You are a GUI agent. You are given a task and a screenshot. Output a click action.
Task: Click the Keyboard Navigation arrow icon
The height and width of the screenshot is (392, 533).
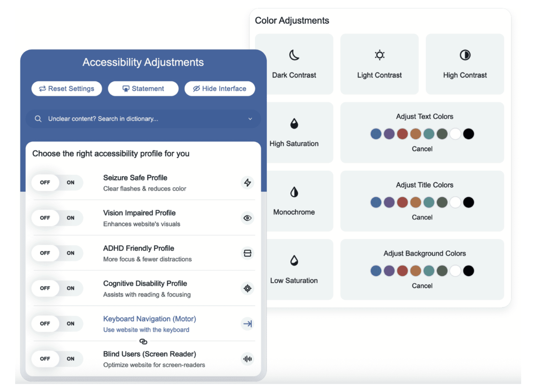[248, 324]
